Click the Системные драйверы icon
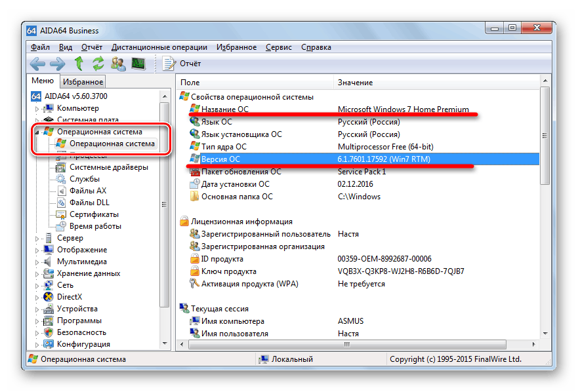 (61, 167)
